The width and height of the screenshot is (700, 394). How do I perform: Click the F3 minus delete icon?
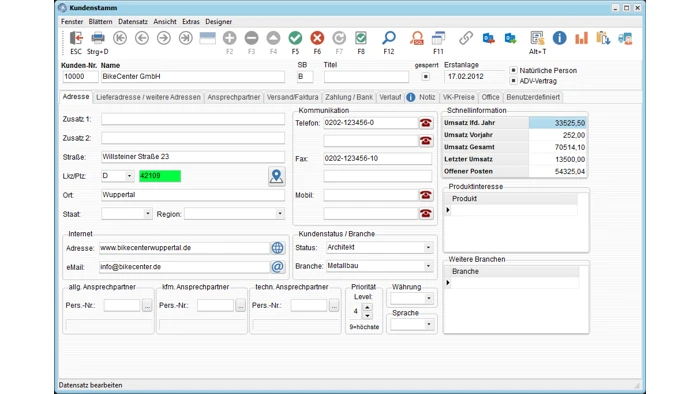(x=251, y=38)
